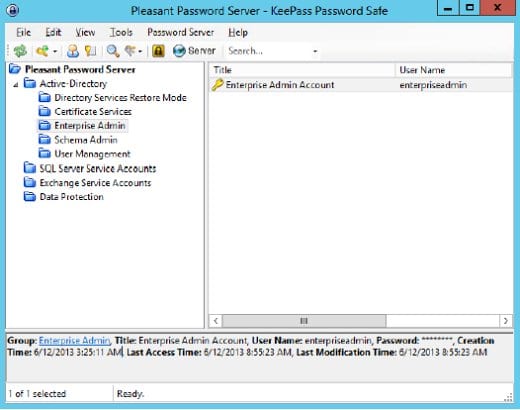Open the Tools menu
This screenshot has width=520, height=410.
coord(121,32)
